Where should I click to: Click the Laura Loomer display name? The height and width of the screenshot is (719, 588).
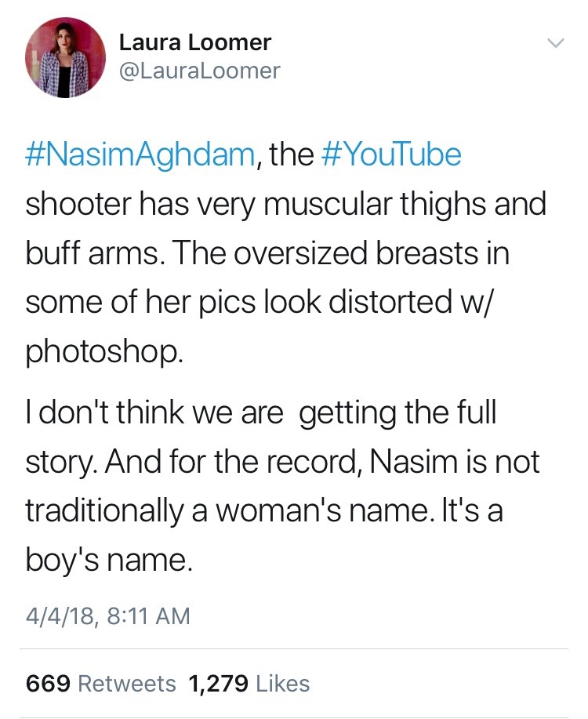point(195,42)
